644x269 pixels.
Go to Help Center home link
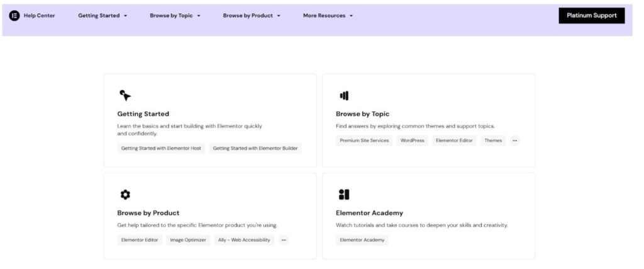(40, 16)
